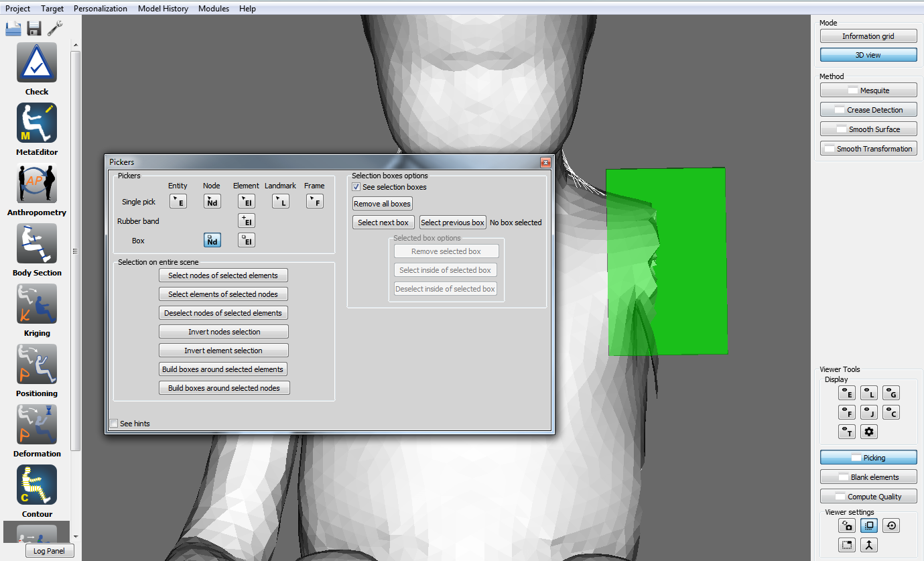The width and height of the screenshot is (924, 561).
Task: Toggle display of frames (F eye button)
Action: pyautogui.click(x=847, y=412)
